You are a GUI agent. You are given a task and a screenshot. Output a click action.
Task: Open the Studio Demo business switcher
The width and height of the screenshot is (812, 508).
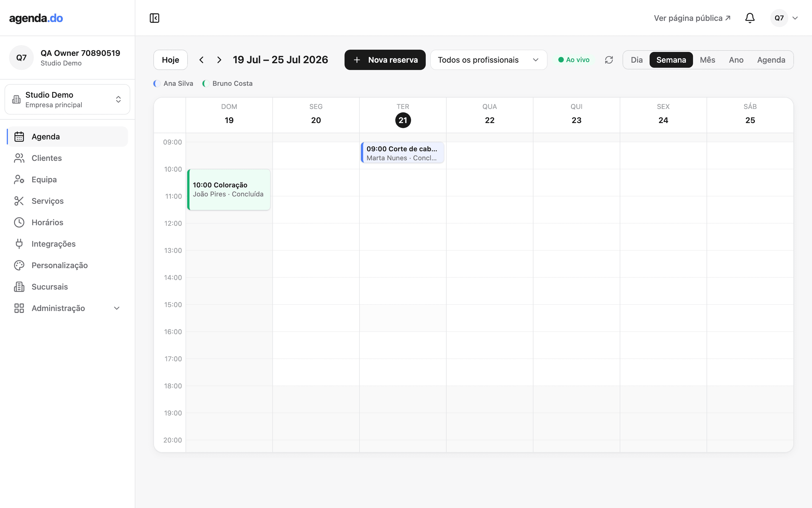[x=67, y=99]
